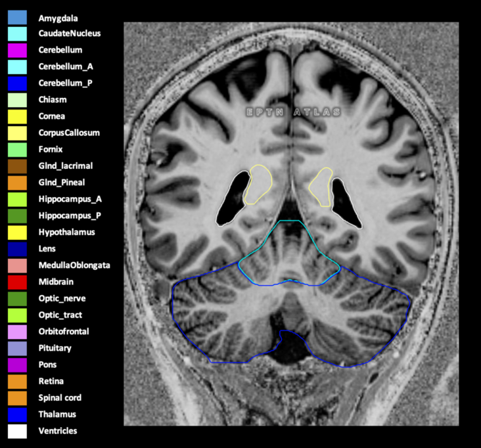The height and width of the screenshot is (448, 481).
Task: Click the Thalamus legend label
Action: point(57,414)
